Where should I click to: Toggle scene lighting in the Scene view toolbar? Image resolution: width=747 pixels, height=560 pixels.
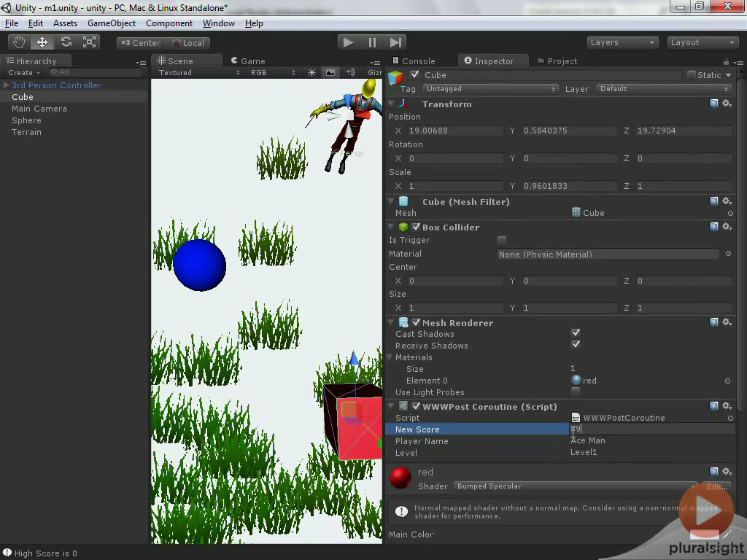[311, 72]
